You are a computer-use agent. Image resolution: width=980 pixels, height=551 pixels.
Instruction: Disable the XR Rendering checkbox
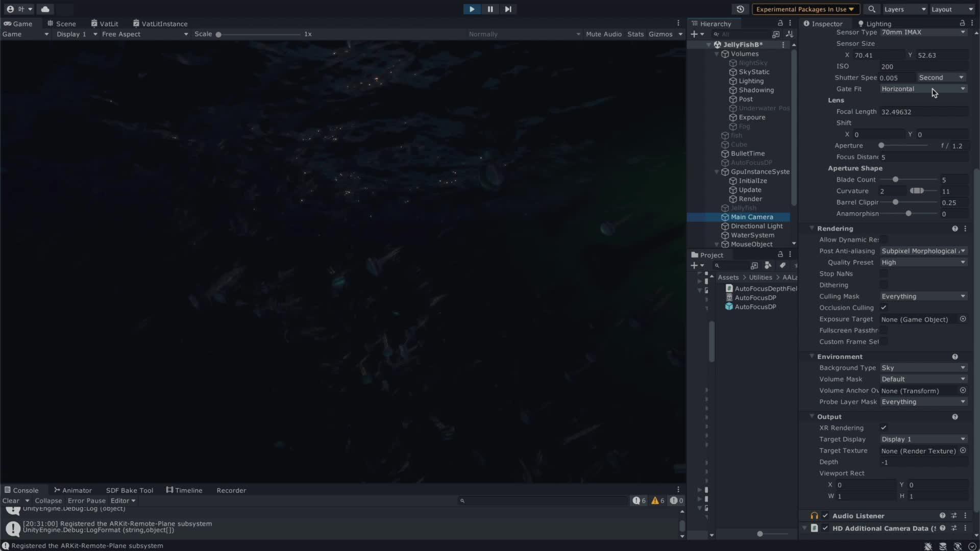coord(884,428)
